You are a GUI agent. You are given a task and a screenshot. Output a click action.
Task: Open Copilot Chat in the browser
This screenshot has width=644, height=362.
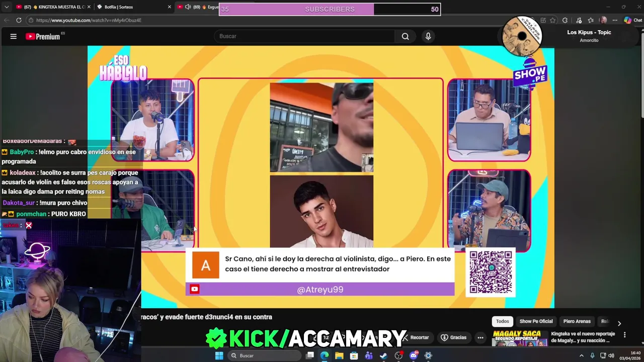633,20
